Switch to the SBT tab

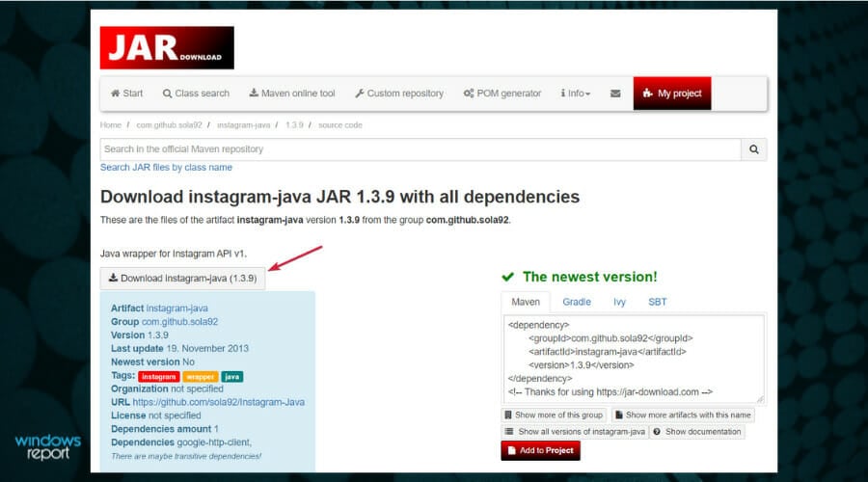click(x=658, y=302)
